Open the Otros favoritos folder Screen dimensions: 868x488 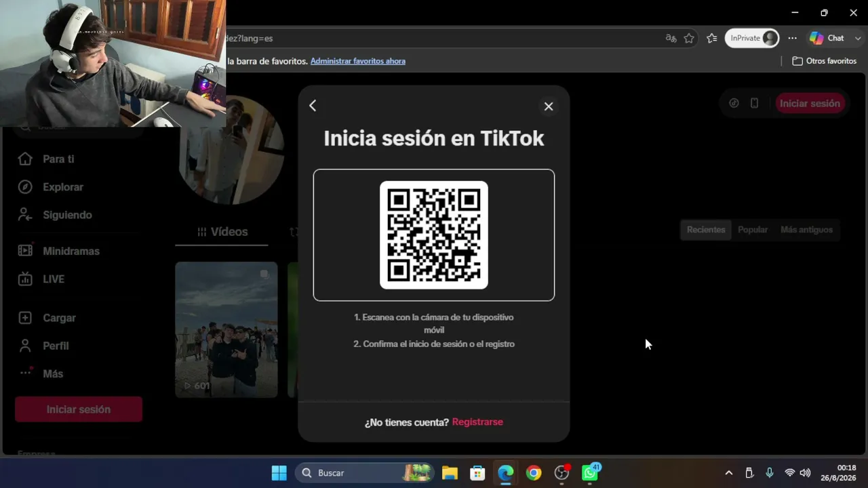tap(825, 61)
